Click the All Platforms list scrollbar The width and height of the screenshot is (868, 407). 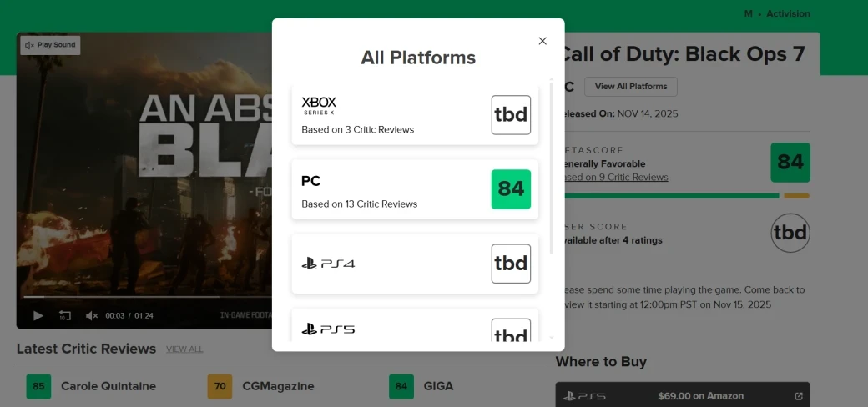pyautogui.click(x=551, y=167)
